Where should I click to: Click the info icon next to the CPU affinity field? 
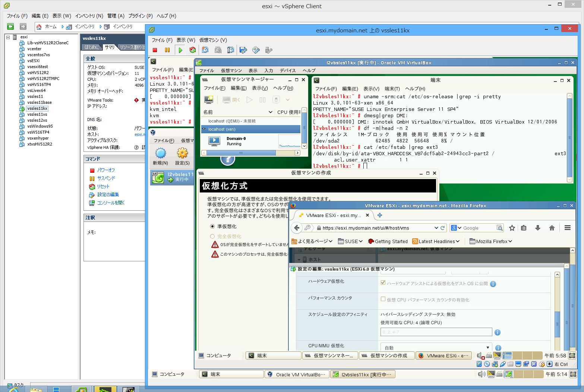[x=498, y=332]
